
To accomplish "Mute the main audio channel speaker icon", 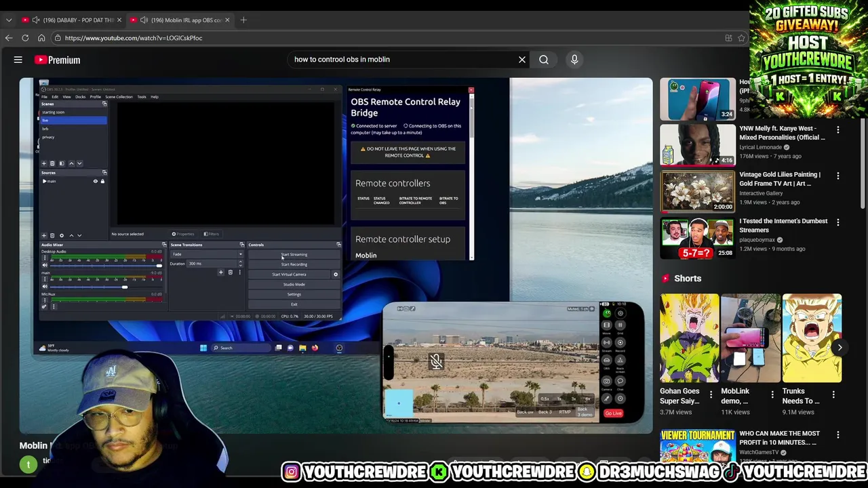I will (x=45, y=287).
